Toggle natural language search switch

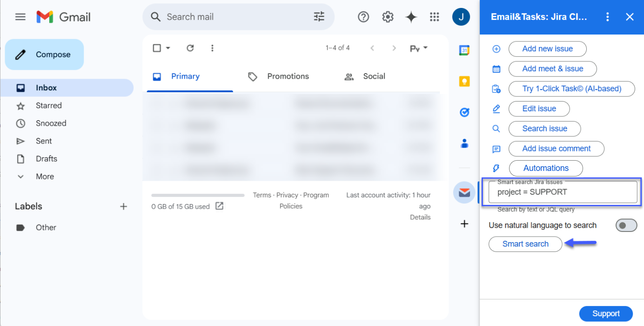point(626,225)
